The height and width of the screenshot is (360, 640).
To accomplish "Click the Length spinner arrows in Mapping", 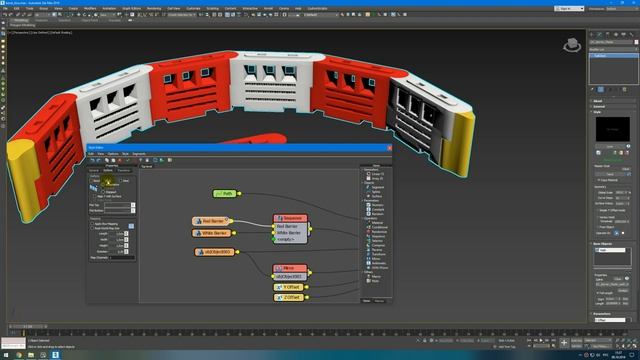I will (x=126, y=234).
